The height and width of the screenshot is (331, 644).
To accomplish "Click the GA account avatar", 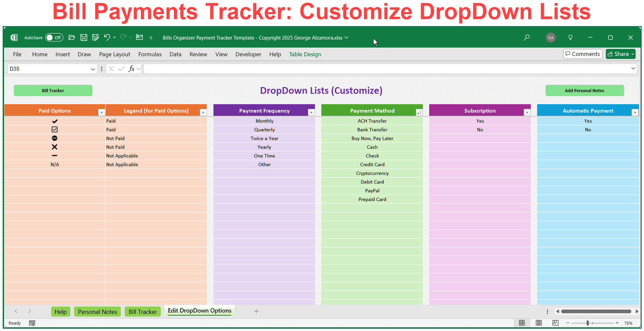I will pyautogui.click(x=550, y=38).
